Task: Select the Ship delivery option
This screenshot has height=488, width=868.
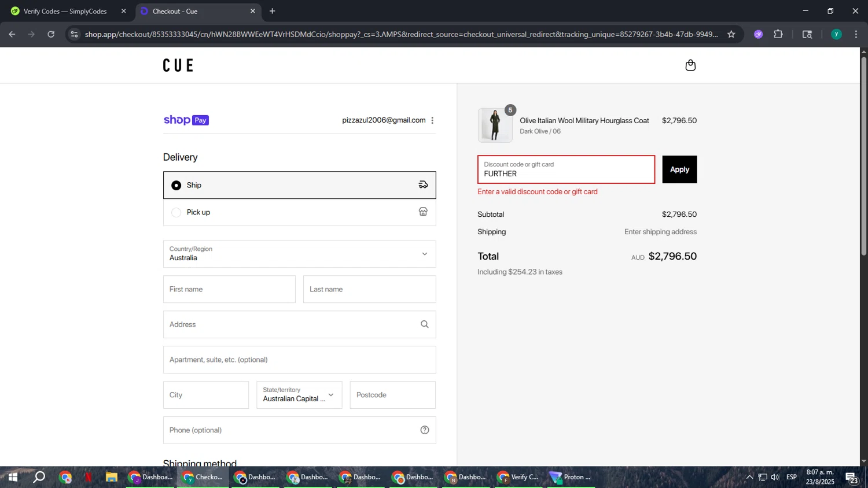Action: tap(300, 185)
